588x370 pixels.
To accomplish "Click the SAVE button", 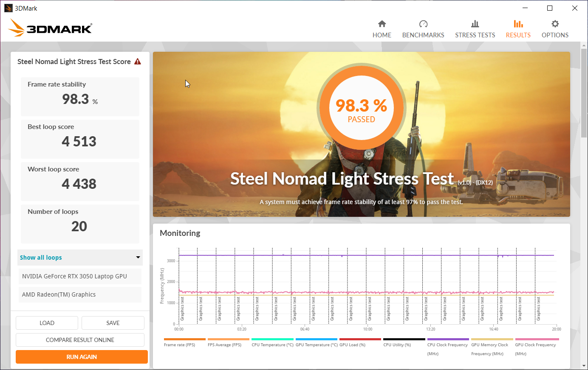I will (113, 323).
